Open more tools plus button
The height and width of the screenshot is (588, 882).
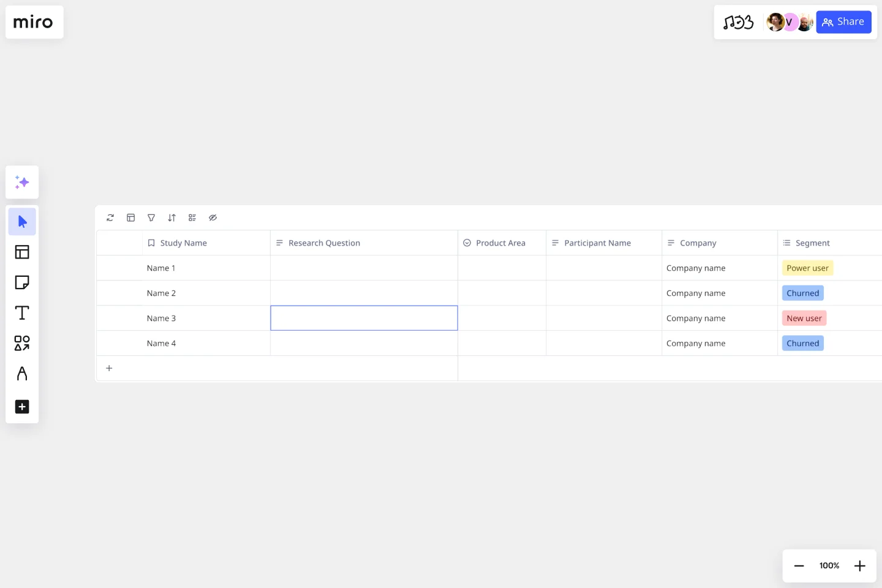pos(22,407)
